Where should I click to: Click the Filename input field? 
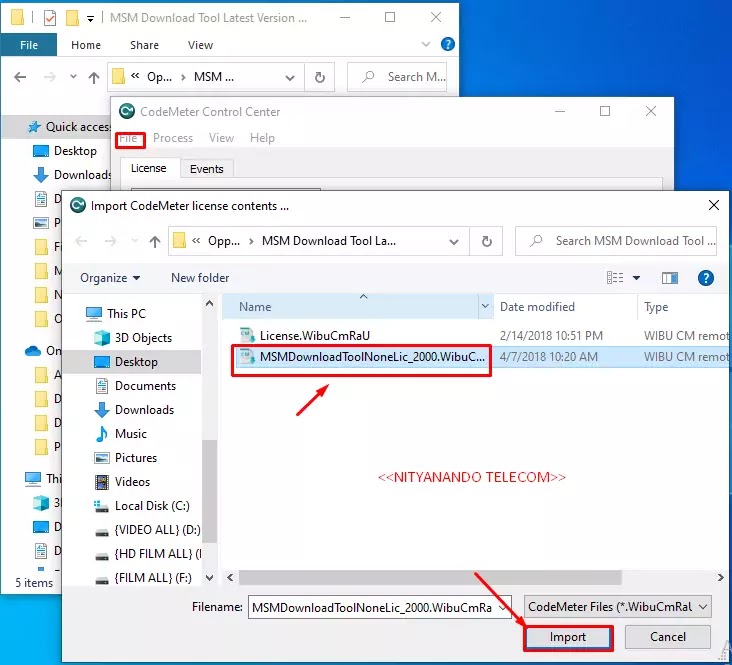(x=372, y=608)
